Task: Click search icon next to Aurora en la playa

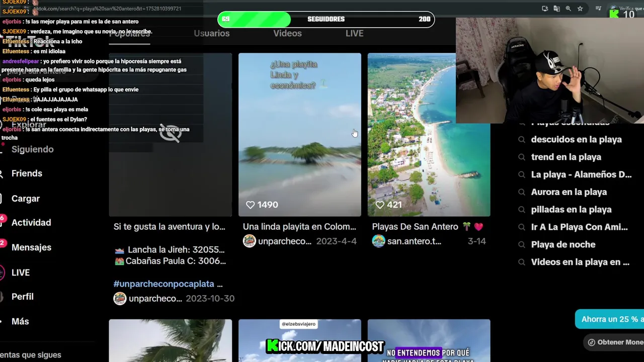Action: coord(522,192)
